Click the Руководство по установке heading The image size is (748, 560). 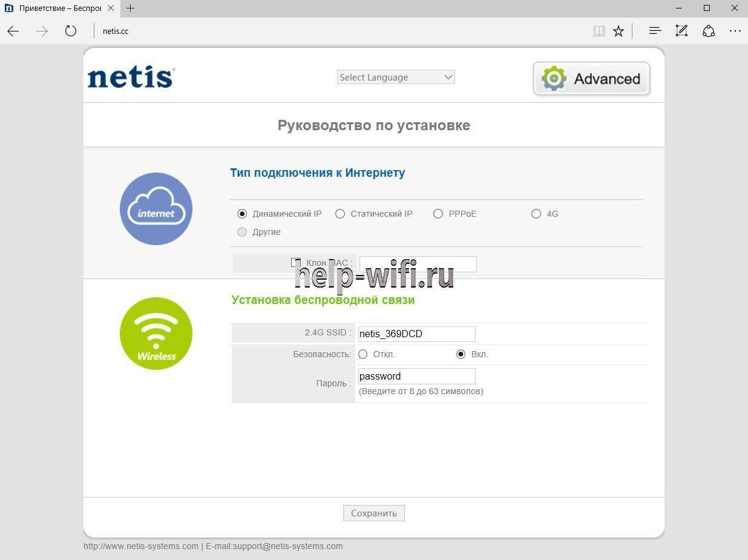click(374, 125)
